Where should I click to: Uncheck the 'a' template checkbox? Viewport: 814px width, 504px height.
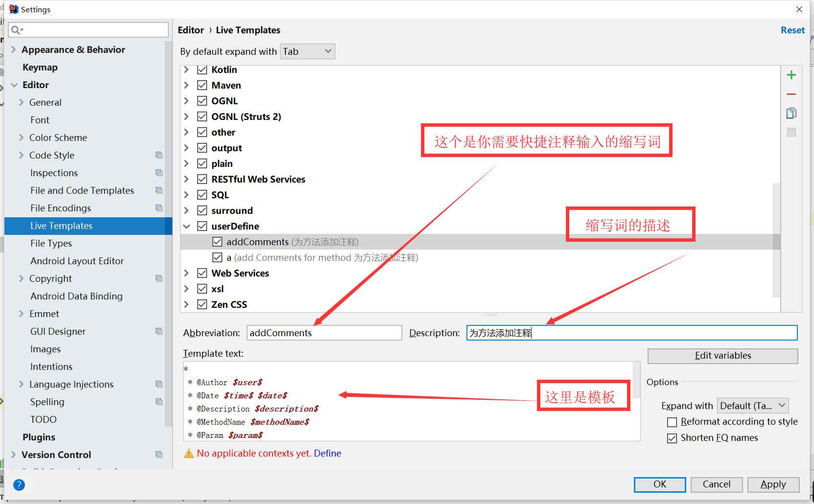coord(217,257)
